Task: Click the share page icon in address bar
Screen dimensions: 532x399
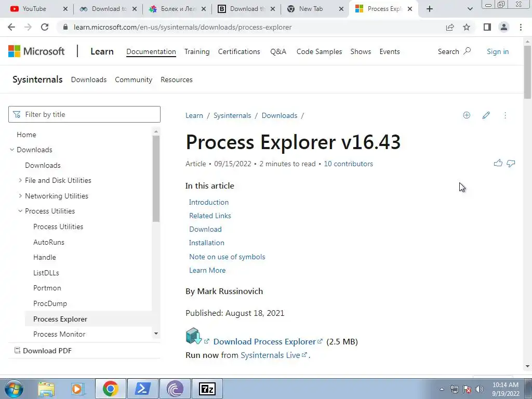Action: click(x=450, y=27)
